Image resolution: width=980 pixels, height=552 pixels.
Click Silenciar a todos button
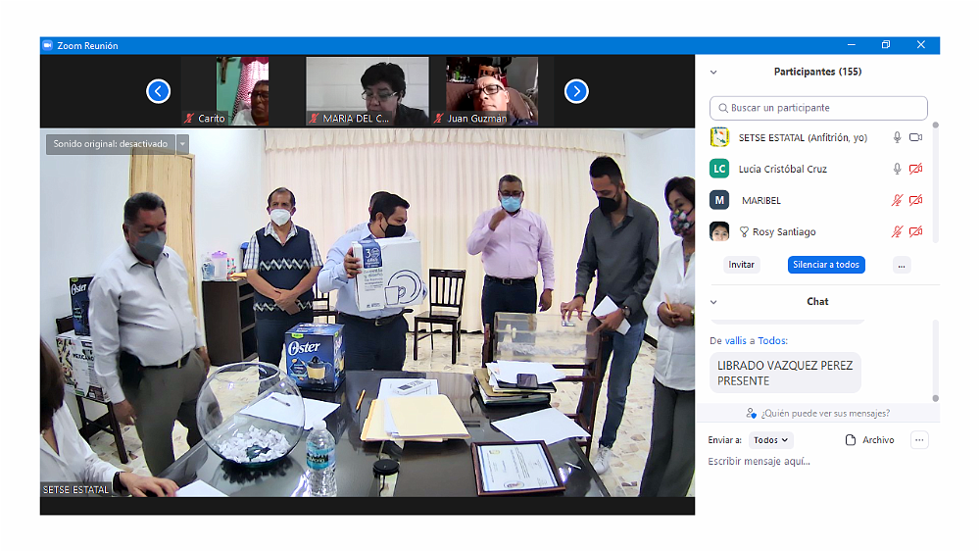826,265
